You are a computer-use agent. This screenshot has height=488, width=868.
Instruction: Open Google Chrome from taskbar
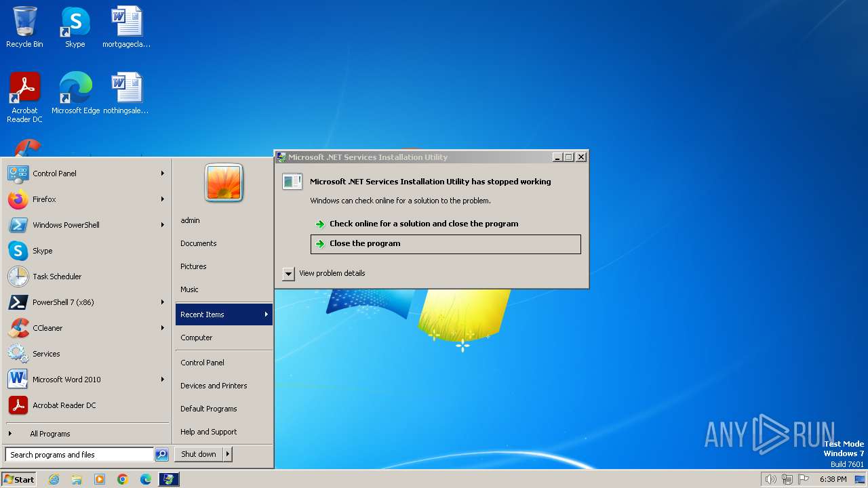click(123, 479)
